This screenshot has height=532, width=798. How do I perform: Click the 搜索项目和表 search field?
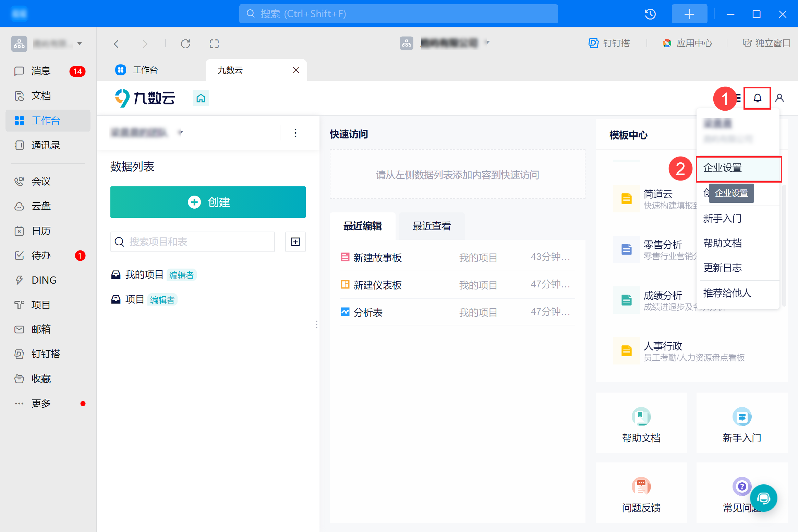point(193,242)
